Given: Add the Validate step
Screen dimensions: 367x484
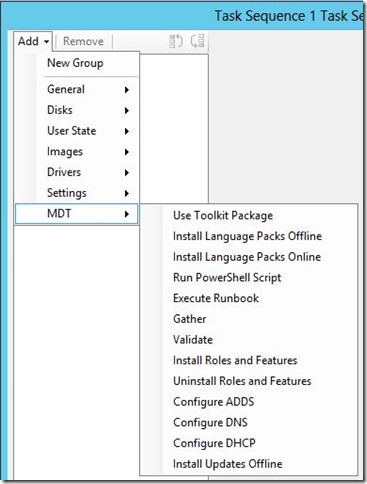Looking at the screenshot, I should tap(248, 339).
